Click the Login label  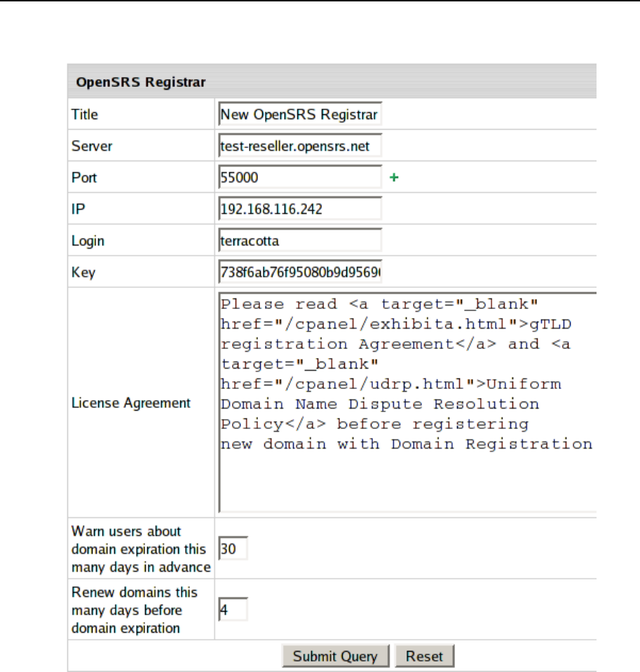click(x=88, y=241)
